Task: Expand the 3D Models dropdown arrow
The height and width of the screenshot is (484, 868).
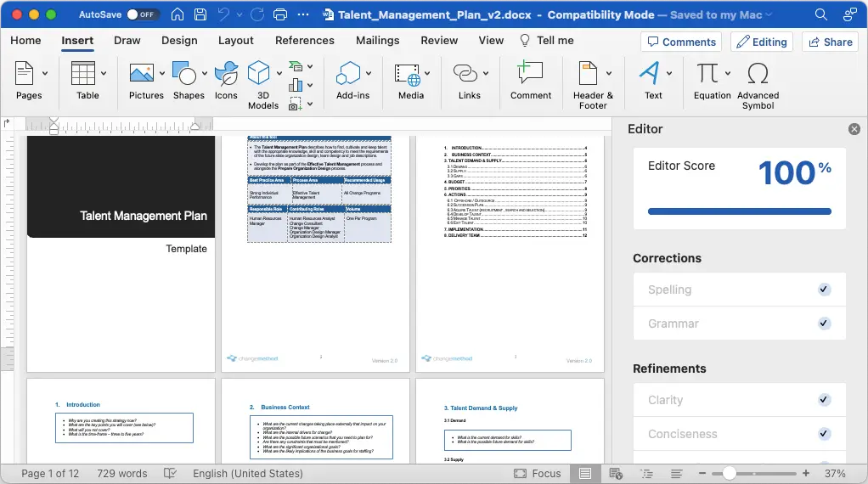Action: (x=279, y=73)
